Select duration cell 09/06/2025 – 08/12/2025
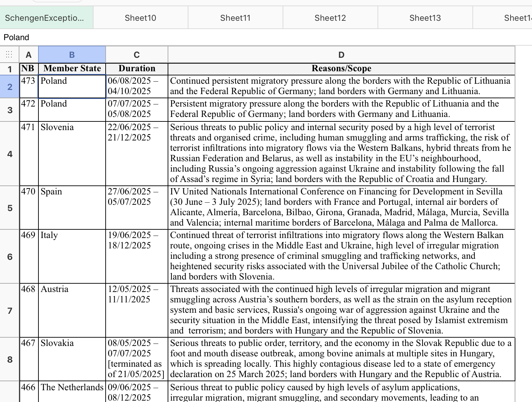The image size is (532, 402). coord(137,392)
